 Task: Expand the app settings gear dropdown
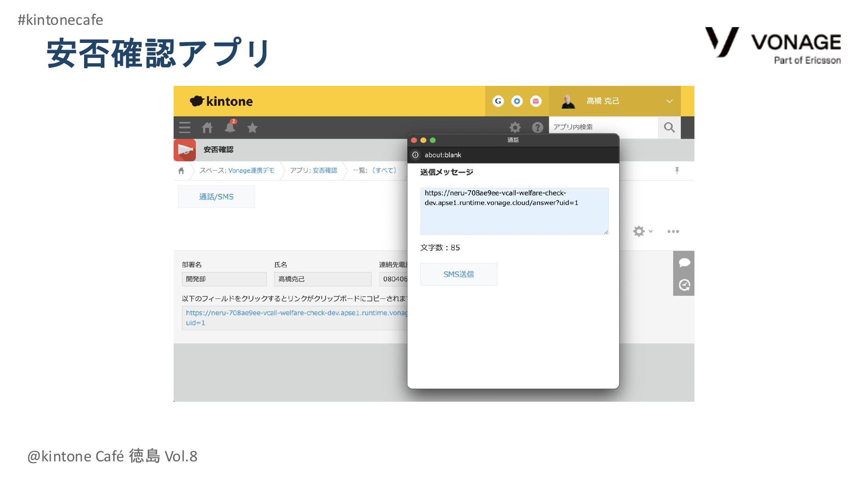tap(643, 231)
